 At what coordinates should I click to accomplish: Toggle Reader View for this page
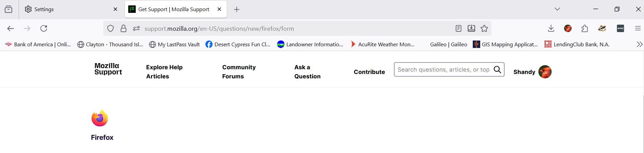pyautogui.click(x=458, y=29)
